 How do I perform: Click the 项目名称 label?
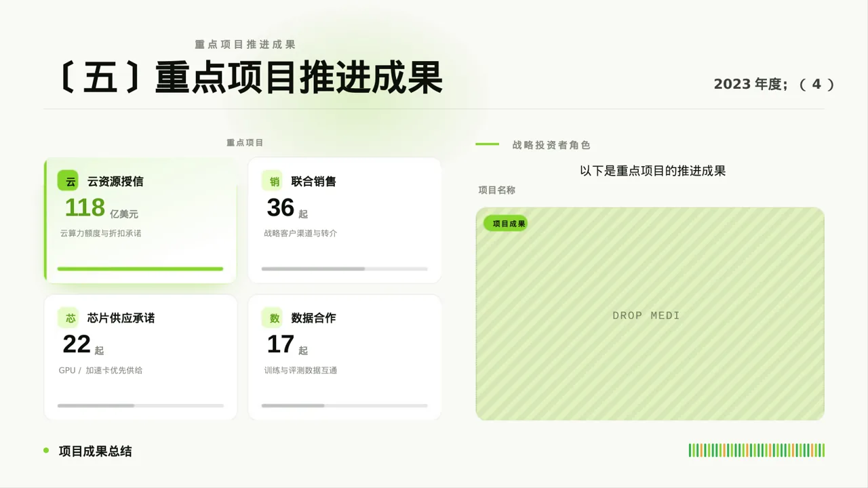(497, 190)
